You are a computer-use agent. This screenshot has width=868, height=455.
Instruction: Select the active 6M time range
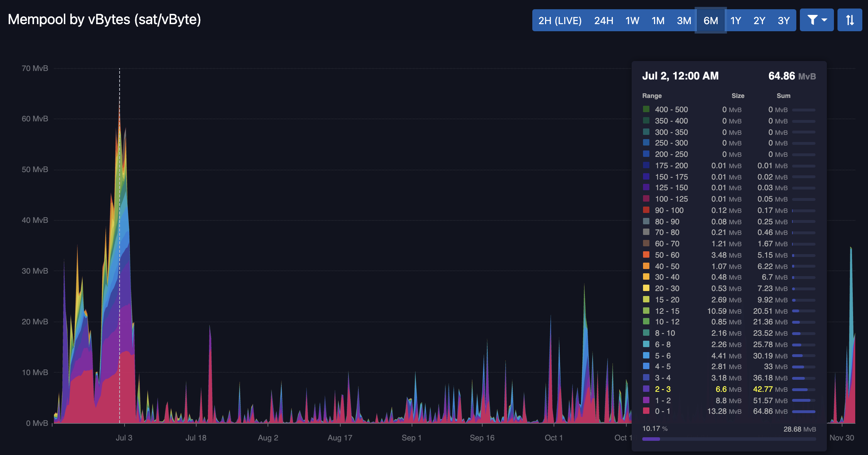click(711, 21)
